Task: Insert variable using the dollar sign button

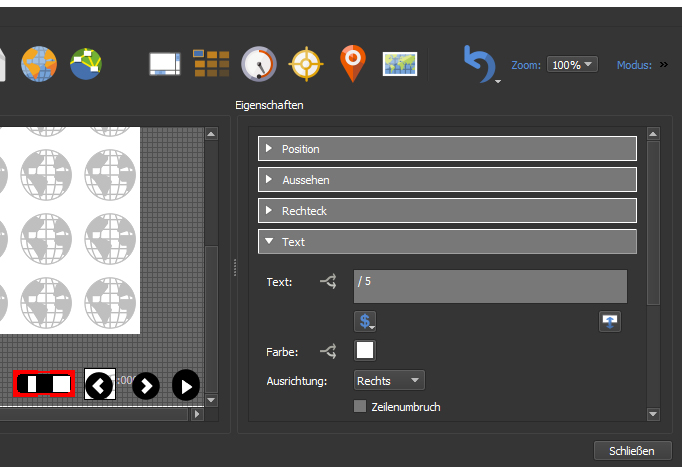Action: (x=366, y=321)
